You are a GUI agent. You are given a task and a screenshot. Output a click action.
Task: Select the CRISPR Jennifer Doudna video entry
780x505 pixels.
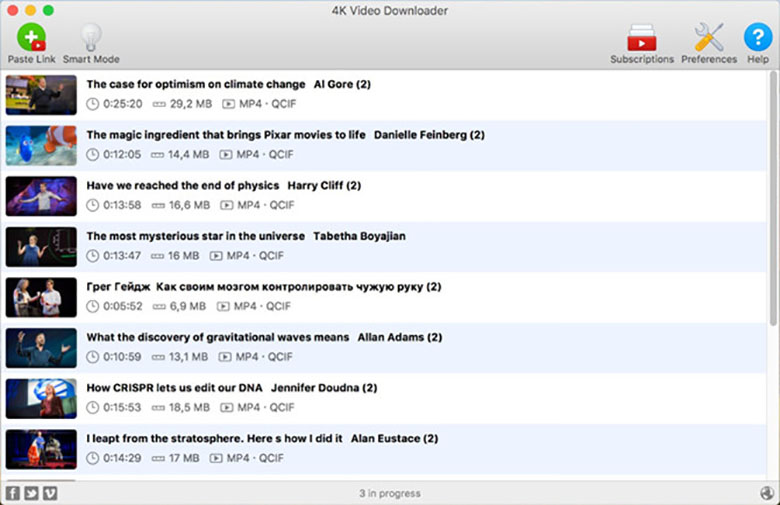tap(384, 399)
